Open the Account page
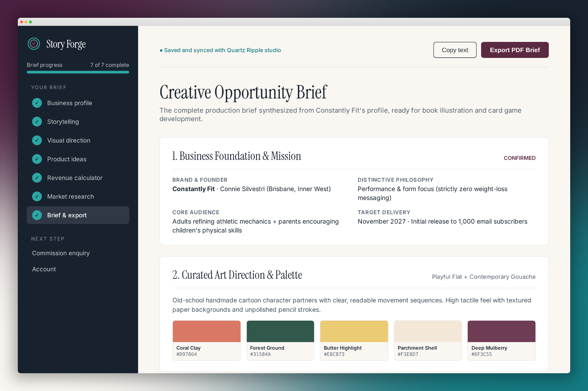This screenshot has height=391, width=588. 44,269
